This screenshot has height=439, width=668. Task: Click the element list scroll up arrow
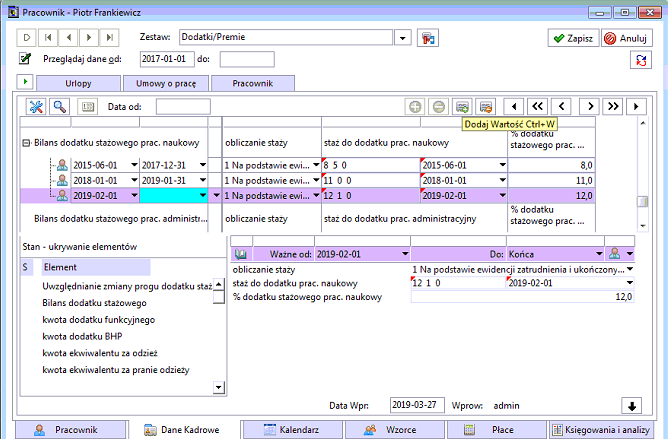(219, 284)
